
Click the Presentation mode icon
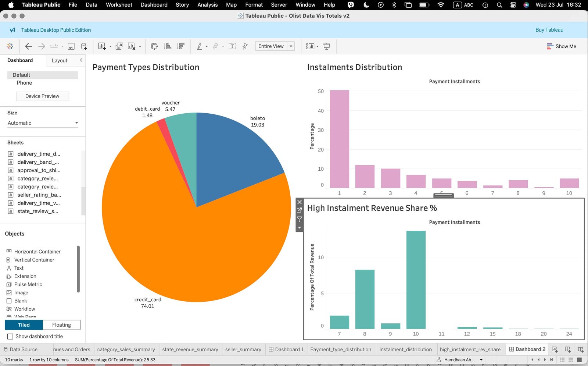326,46
